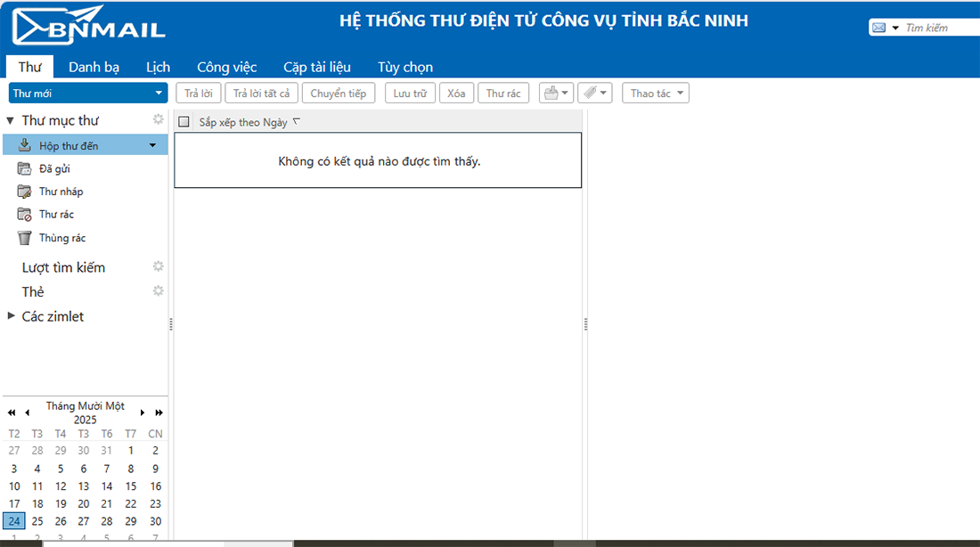The height and width of the screenshot is (547, 980).
Task: Click the gear icon beside Thư mục thư
Action: 159,119
